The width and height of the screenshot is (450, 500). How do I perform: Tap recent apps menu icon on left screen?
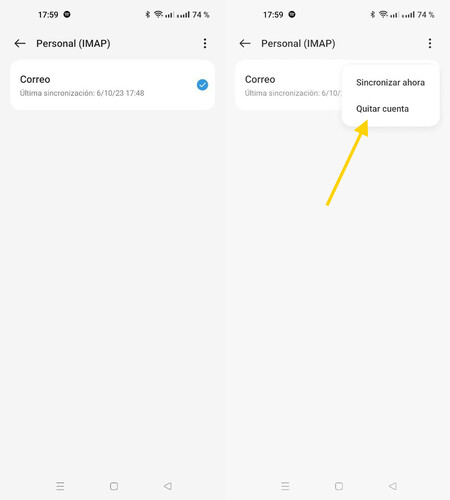[x=60, y=486]
